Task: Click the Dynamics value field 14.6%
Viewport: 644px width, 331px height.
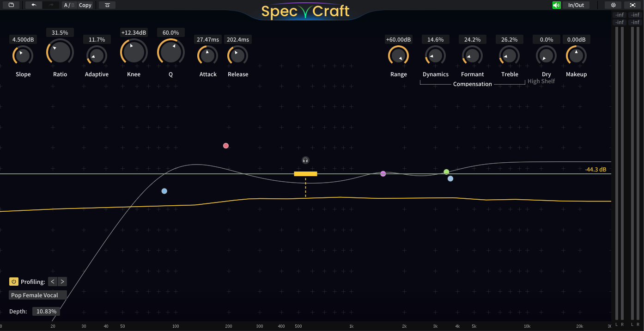Action: tap(435, 40)
